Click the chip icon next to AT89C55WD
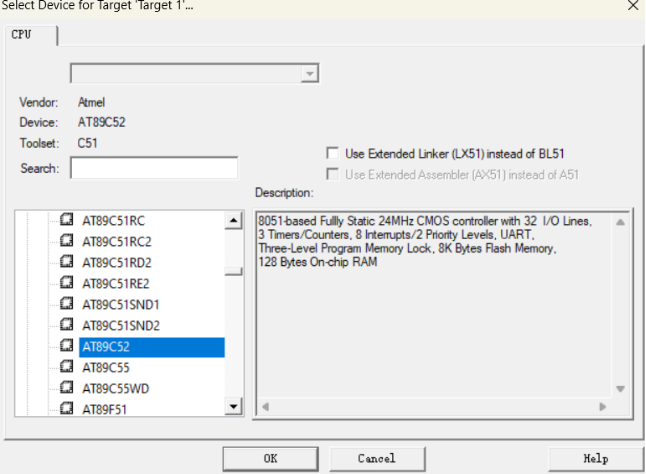Viewport: 646px width, 474px height. point(67,388)
